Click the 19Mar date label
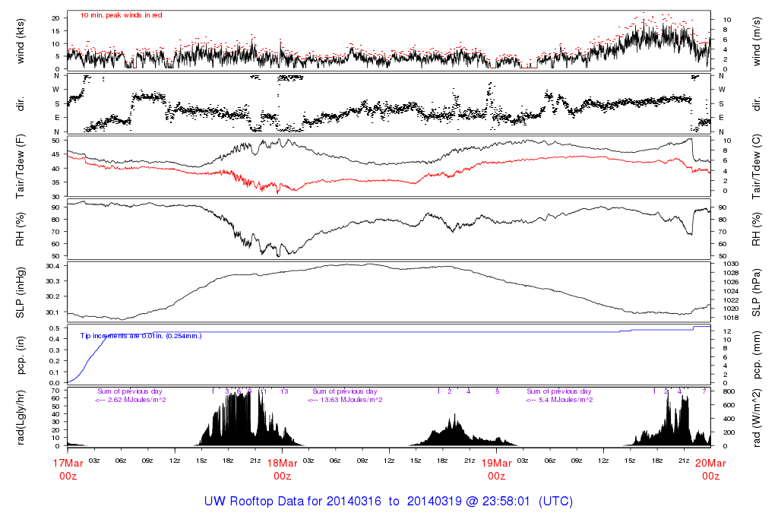 pos(497,464)
